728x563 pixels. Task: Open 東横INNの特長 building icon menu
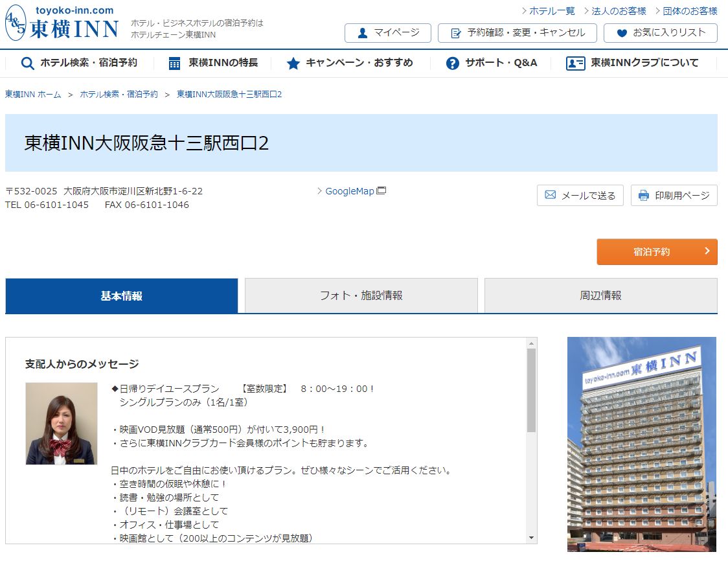point(213,63)
